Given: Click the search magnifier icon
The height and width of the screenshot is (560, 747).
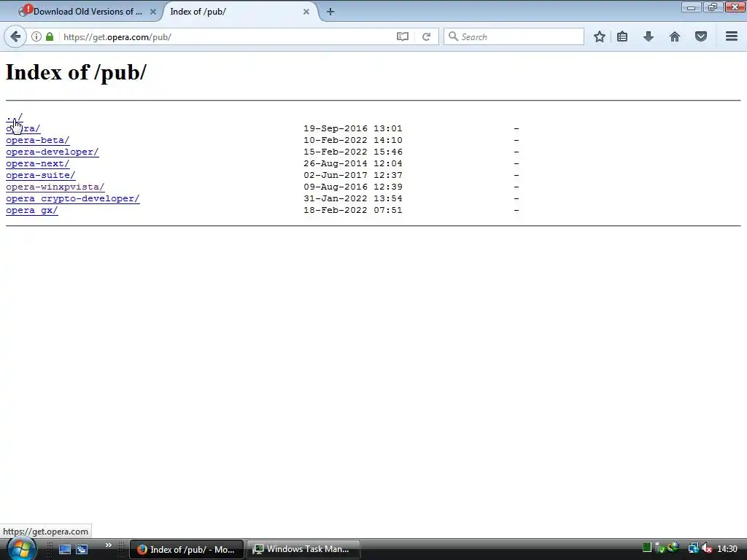Looking at the screenshot, I should [453, 36].
